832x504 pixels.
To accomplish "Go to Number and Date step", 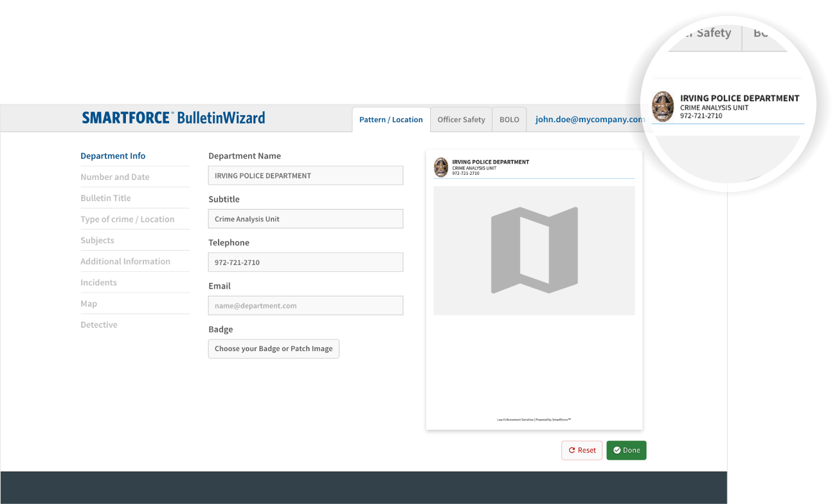I will (x=115, y=177).
